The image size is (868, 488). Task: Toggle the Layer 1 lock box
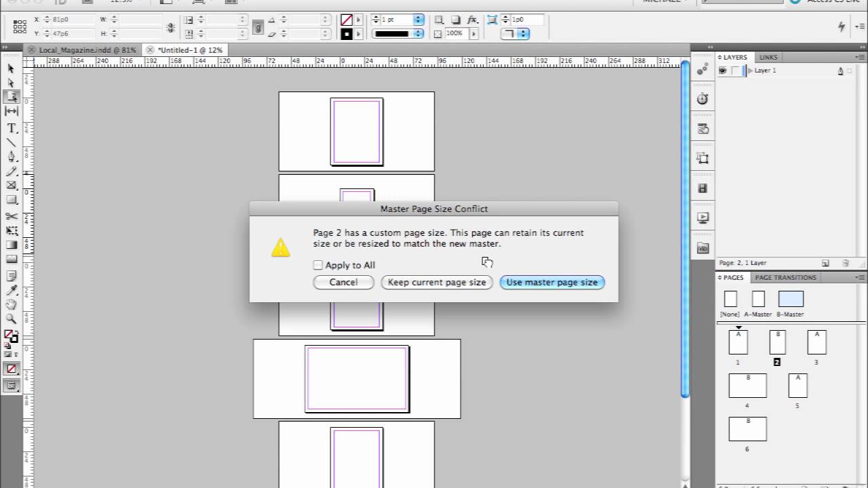pyautogui.click(x=735, y=70)
